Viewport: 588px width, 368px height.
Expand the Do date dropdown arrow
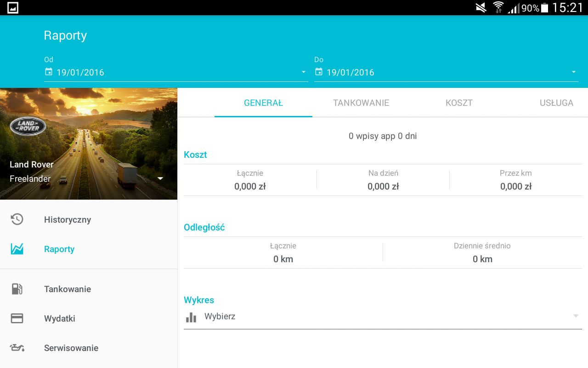tap(574, 72)
